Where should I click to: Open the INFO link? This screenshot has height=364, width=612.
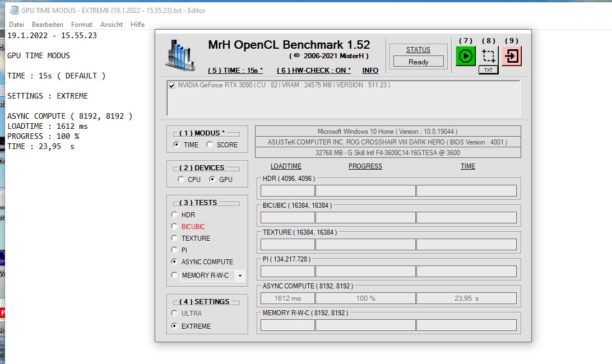coord(370,70)
